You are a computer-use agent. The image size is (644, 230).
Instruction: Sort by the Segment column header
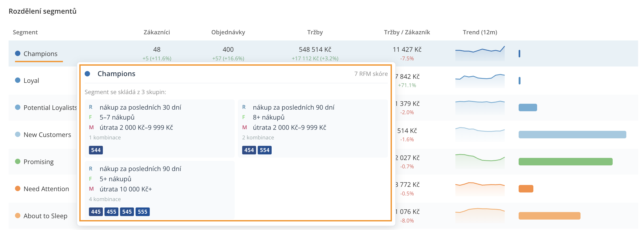(x=25, y=32)
